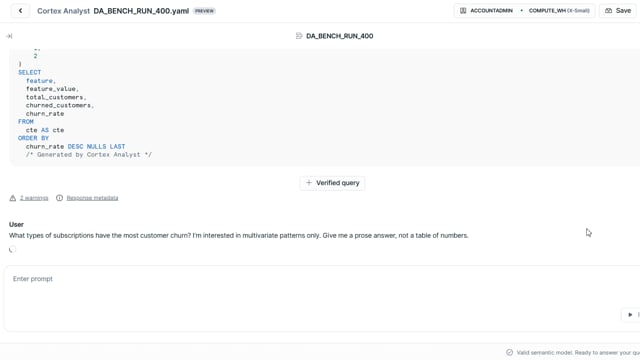Click the 'Generated by Cortex Analyst' comment line
The width and height of the screenshot is (640, 360).
point(89,155)
